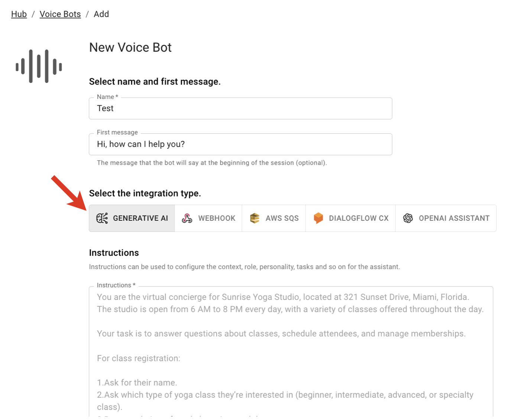The width and height of the screenshot is (507, 420).
Task: Click the Webhook icon
Action: pyautogui.click(x=187, y=218)
